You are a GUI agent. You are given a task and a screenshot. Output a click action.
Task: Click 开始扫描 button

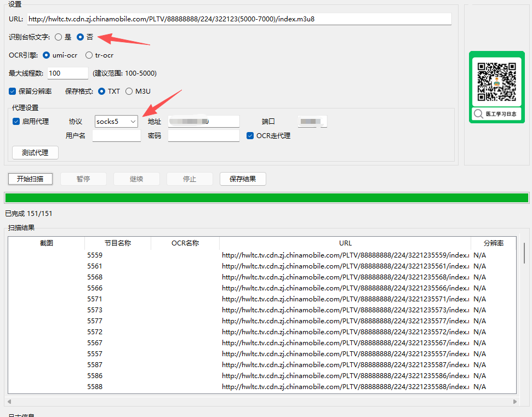click(x=30, y=179)
